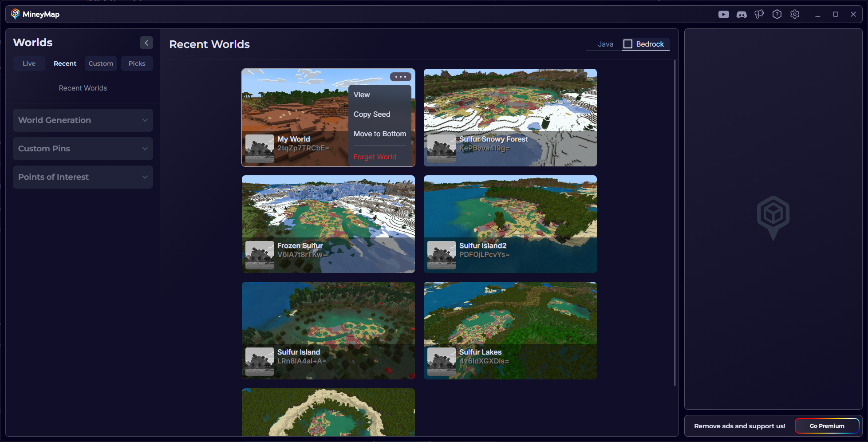868x442 pixels.
Task: Click the world list vertical scrollbar
Action: pyautogui.click(x=675, y=223)
